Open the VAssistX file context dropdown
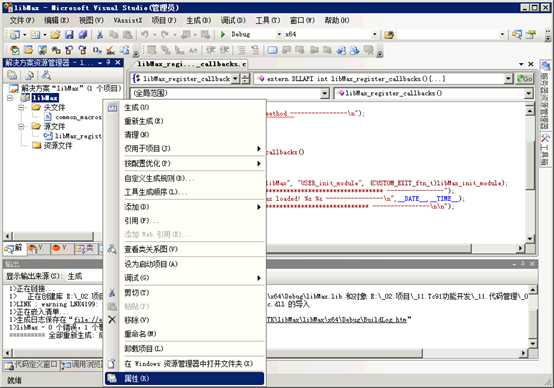Image resolution: width=554 pixels, height=388 pixels. pos(236,78)
